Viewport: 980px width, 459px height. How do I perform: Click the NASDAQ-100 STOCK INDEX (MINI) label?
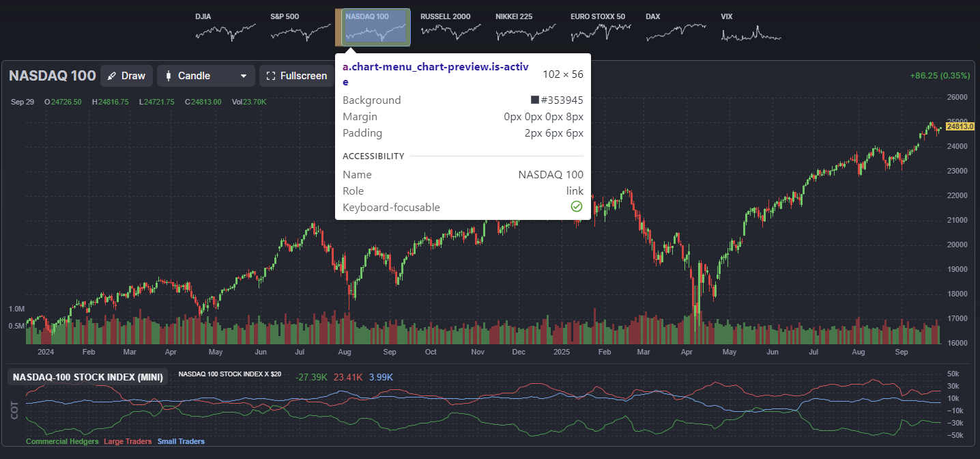[88, 377]
